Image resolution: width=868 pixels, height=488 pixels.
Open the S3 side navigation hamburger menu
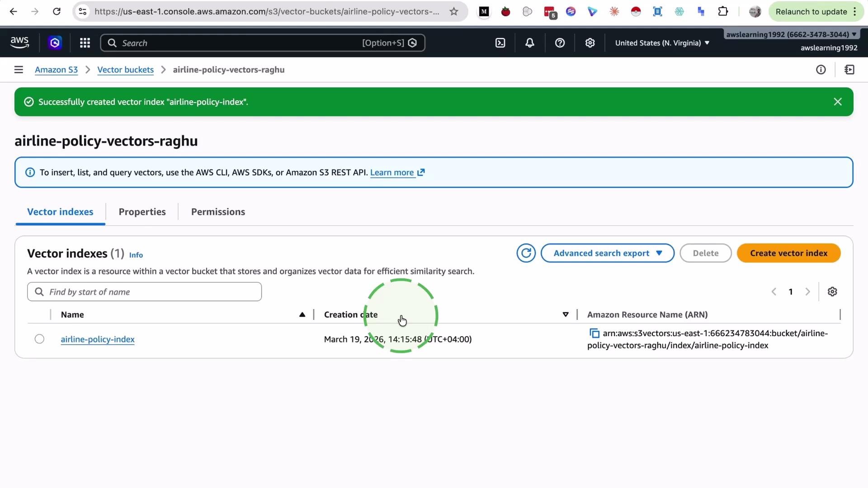[x=19, y=70]
